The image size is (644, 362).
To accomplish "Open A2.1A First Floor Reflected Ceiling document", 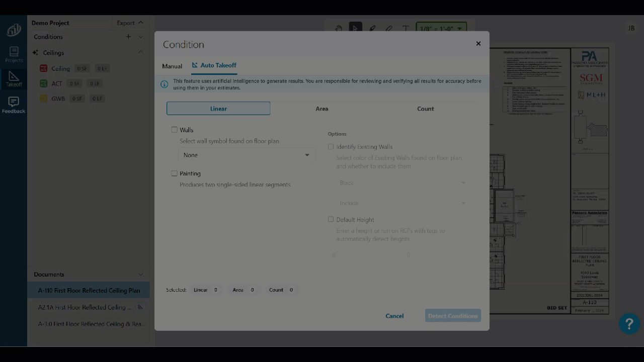I will (89, 307).
